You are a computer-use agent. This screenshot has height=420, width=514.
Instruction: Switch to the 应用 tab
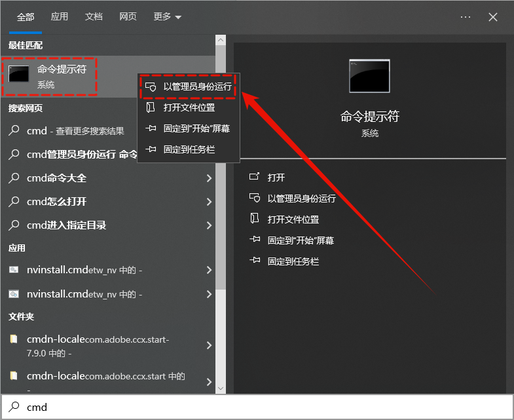(x=60, y=16)
